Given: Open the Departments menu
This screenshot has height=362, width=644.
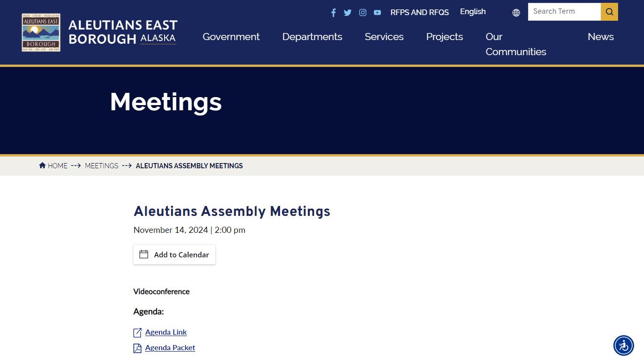Looking at the screenshot, I should (x=312, y=37).
